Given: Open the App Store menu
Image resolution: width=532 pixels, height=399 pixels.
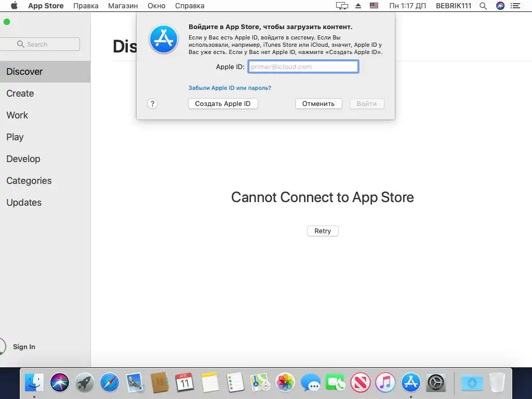Looking at the screenshot, I should 46,6.
